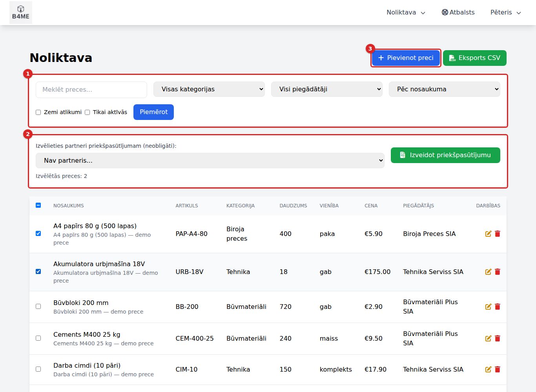The height and width of the screenshot is (392, 536).
Task: Delete Akumulatora urbjmašīna 18V row
Action: point(498,272)
